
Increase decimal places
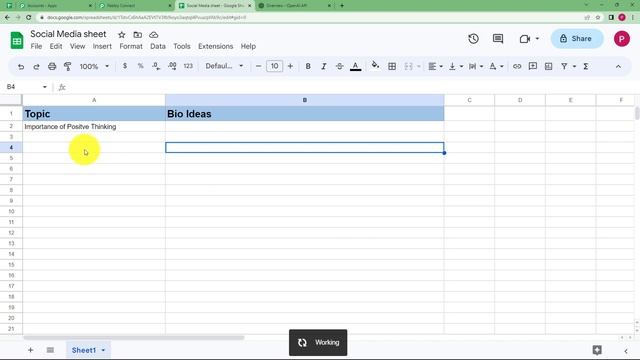coord(172,66)
